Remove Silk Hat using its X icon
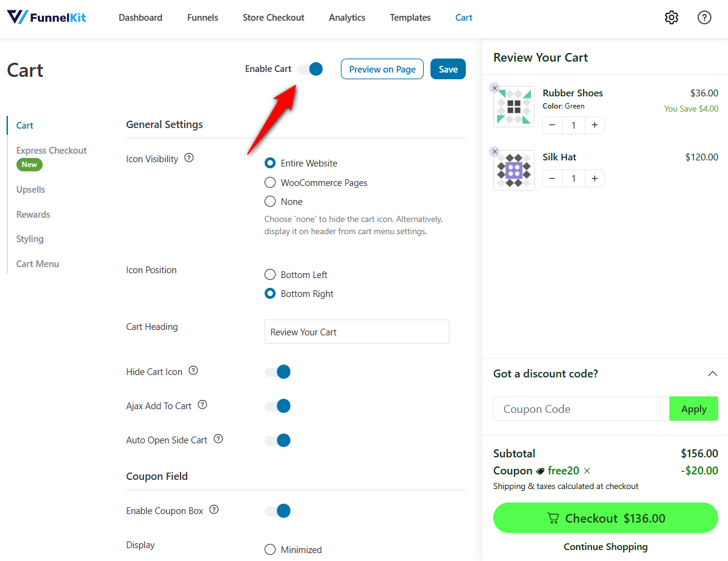The height and width of the screenshot is (561, 728). pos(494,152)
